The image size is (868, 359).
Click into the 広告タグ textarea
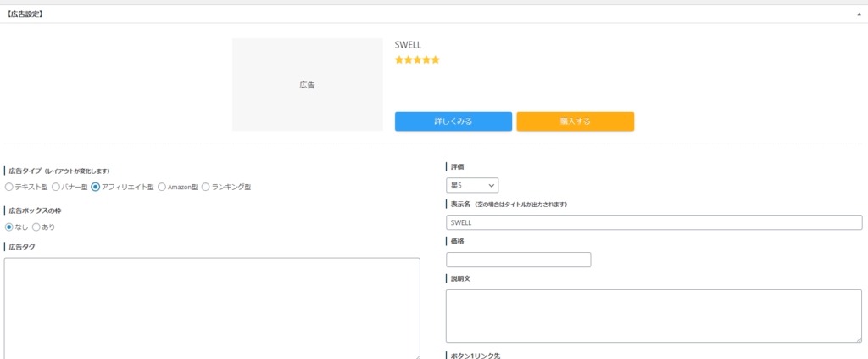(212, 309)
